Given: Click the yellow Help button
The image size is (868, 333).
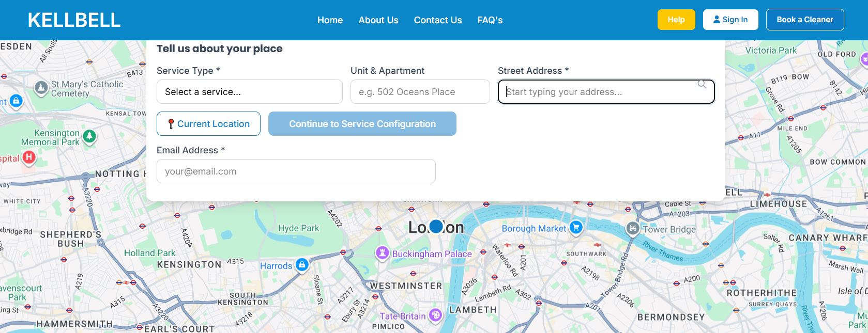Looking at the screenshot, I should click(x=676, y=20).
